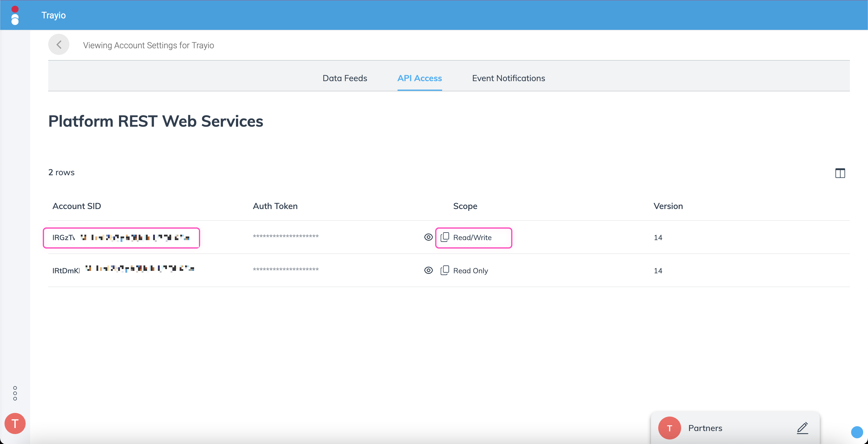Reveal the auth token for the Read/Write account

tap(428, 237)
